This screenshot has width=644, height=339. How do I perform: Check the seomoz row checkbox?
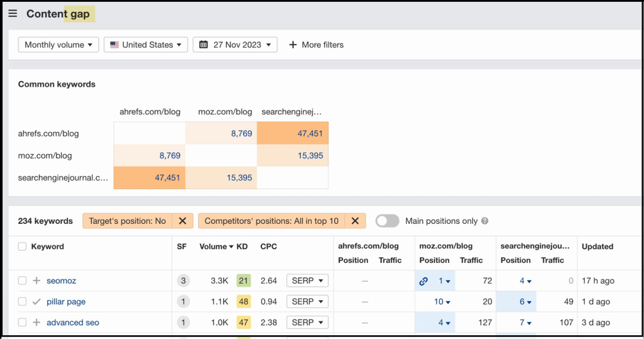pyautogui.click(x=22, y=281)
